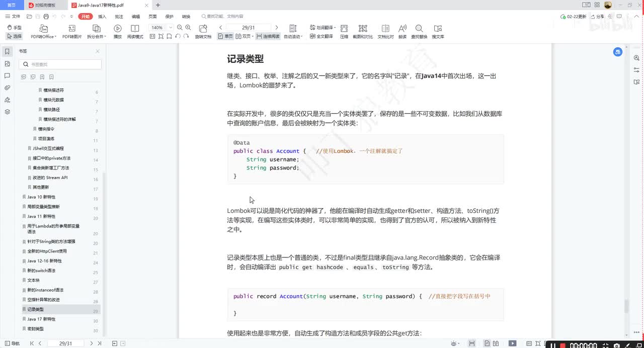
Task: Close the 书签 bookmark panel
Action: [x=98, y=51]
